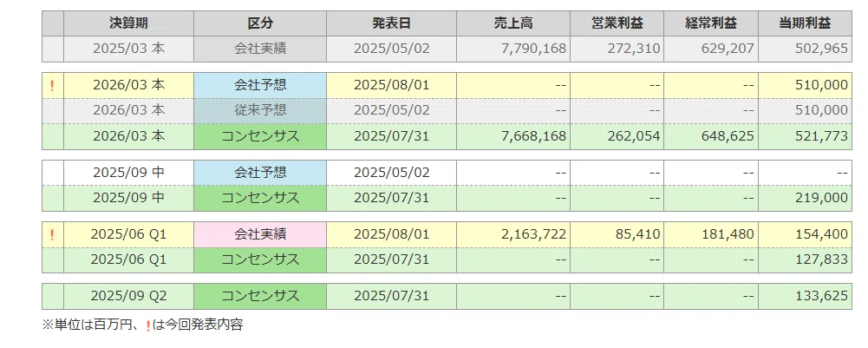Viewport: 868px width, 348px height.
Task: Click the 当期利益 column header
Action: (805, 23)
